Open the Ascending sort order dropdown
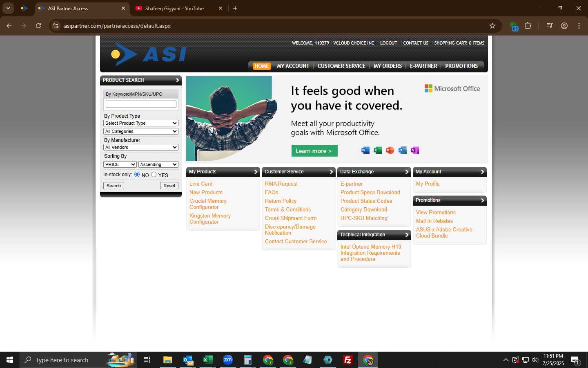The width and height of the screenshot is (588, 368). [158, 164]
